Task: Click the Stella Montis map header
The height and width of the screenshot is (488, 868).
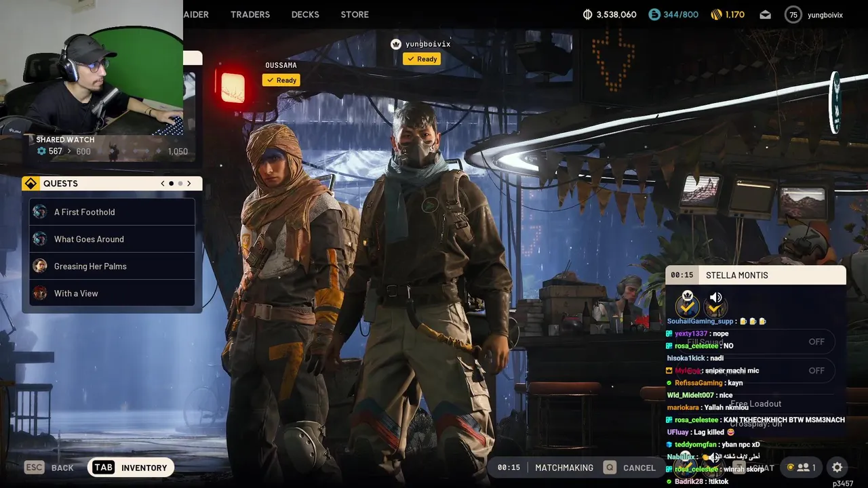Action: coord(755,275)
